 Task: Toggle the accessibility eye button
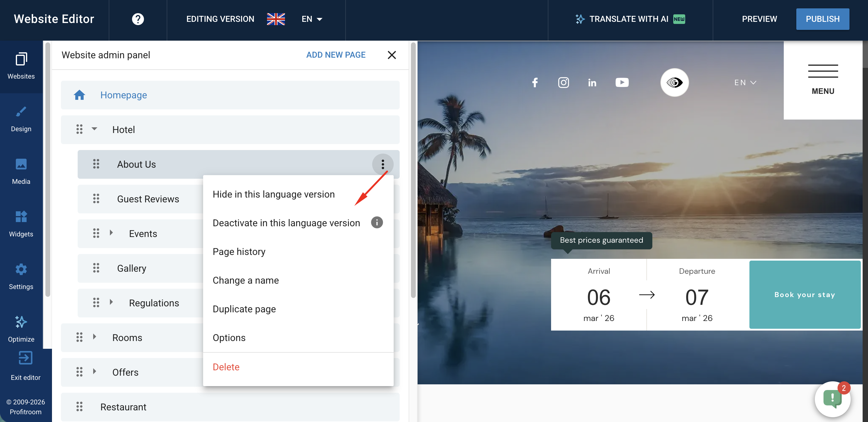[x=674, y=82]
